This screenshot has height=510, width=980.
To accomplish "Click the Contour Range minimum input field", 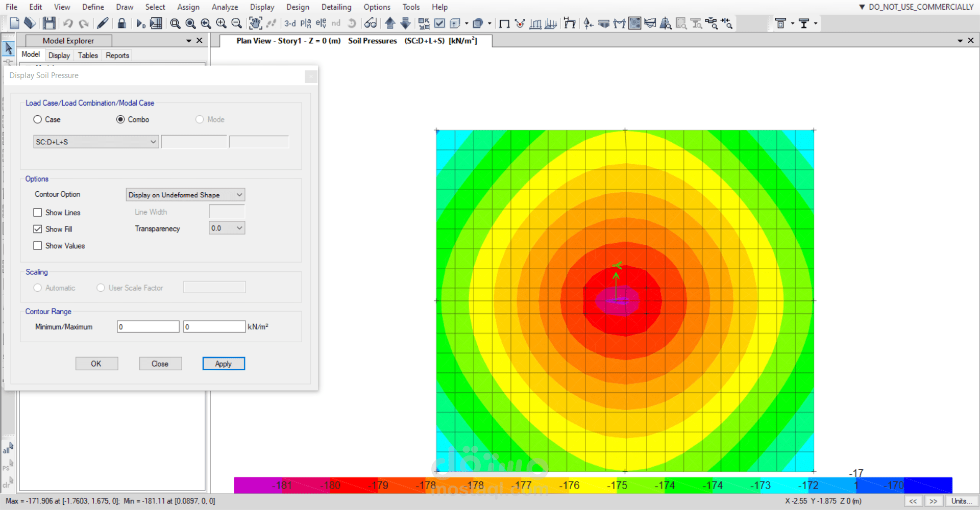I will click(148, 327).
